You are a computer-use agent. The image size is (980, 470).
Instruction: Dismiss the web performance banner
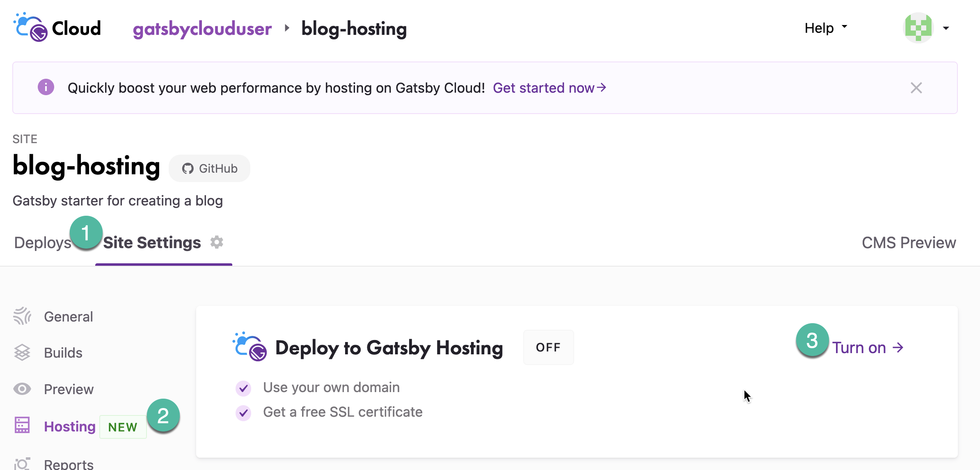(916, 88)
